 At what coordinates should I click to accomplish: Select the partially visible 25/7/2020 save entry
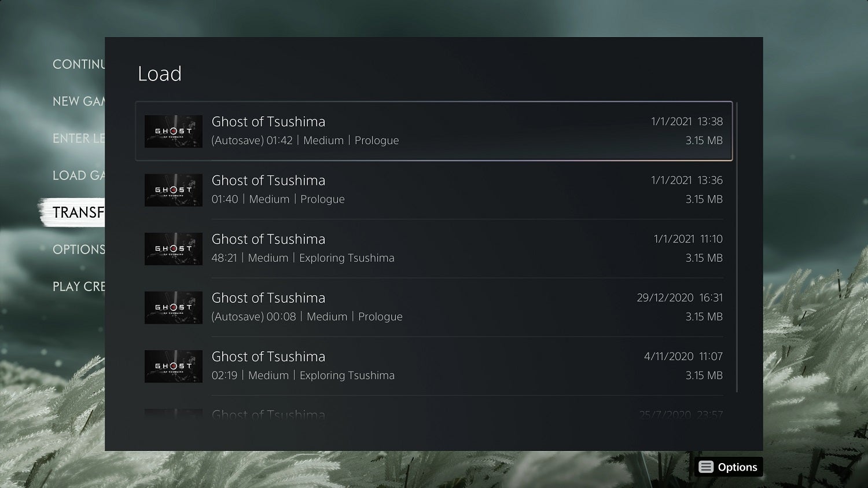click(434, 412)
